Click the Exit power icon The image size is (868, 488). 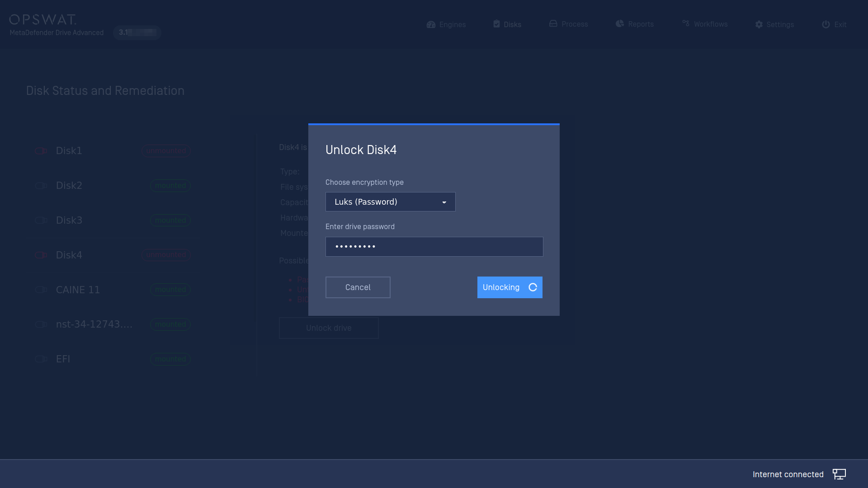pyautogui.click(x=826, y=24)
